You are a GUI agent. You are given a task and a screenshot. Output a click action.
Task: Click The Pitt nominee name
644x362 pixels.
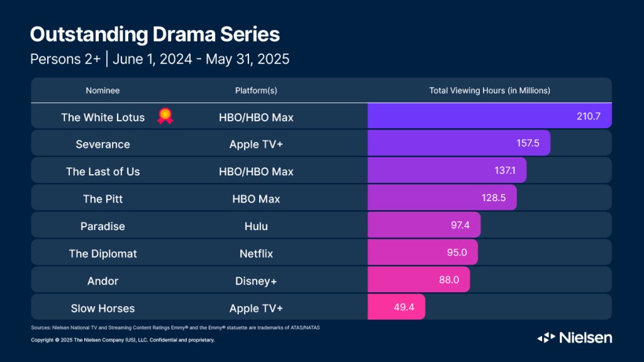[103, 199]
